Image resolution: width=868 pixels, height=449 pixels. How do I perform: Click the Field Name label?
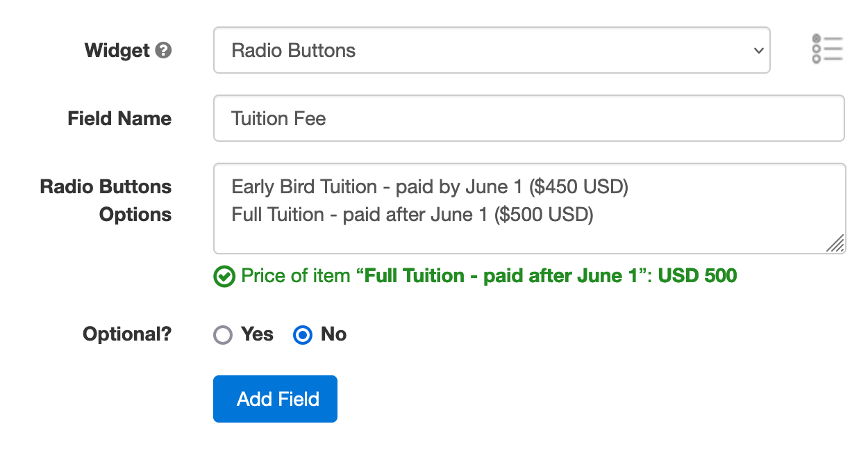click(119, 119)
